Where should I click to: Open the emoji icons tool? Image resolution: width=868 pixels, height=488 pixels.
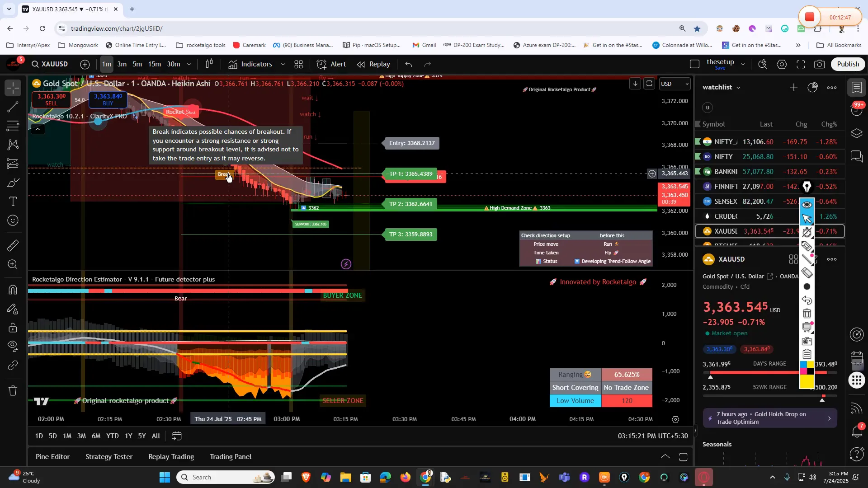[13, 221]
